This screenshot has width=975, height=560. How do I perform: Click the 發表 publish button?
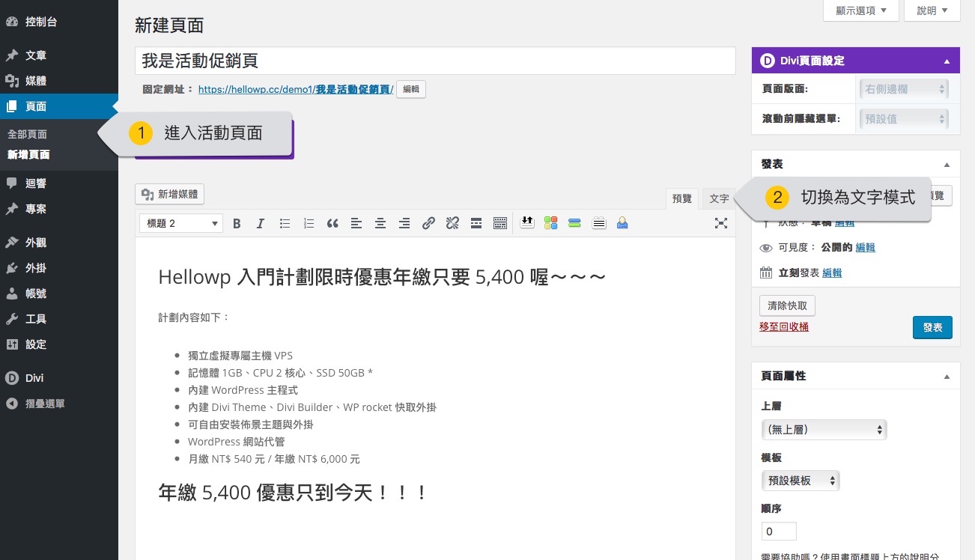pyautogui.click(x=932, y=328)
